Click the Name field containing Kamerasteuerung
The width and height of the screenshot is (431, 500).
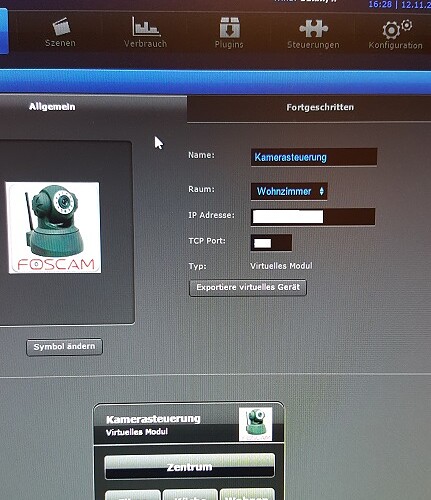(x=314, y=157)
